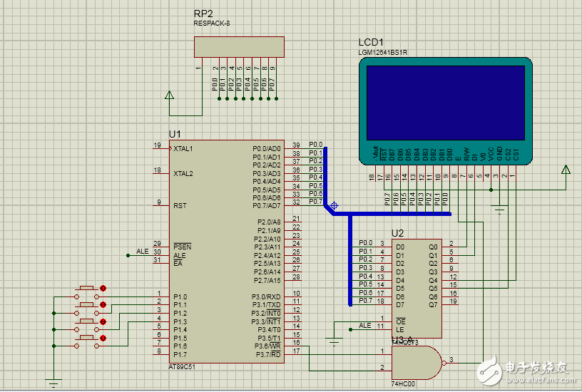This screenshot has height=392, width=582.
Task: Click the LCD1 reference label
Action: tap(371, 42)
